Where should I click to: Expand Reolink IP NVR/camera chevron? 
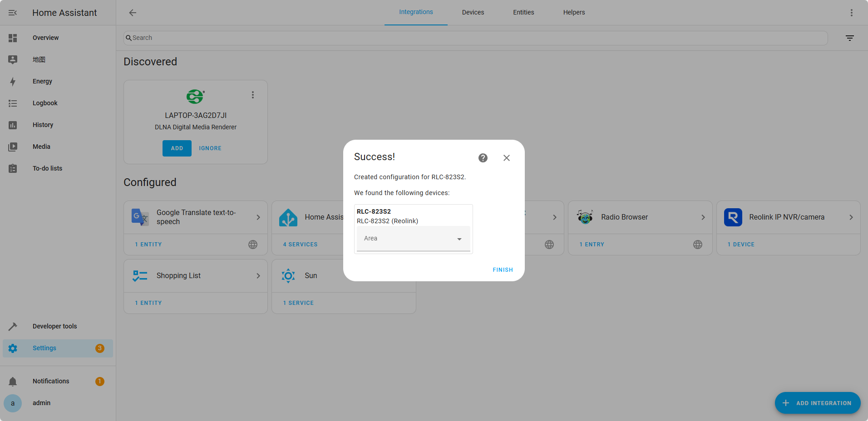[x=851, y=217]
